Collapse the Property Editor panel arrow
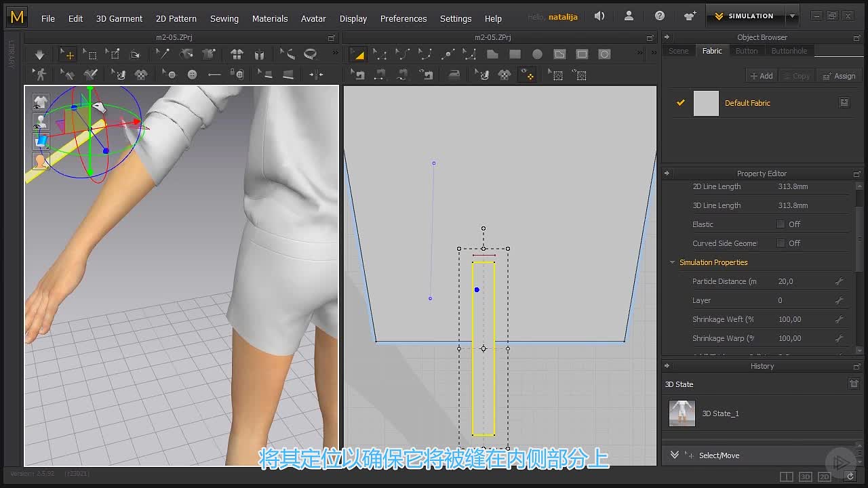The image size is (868, 488). [667, 174]
